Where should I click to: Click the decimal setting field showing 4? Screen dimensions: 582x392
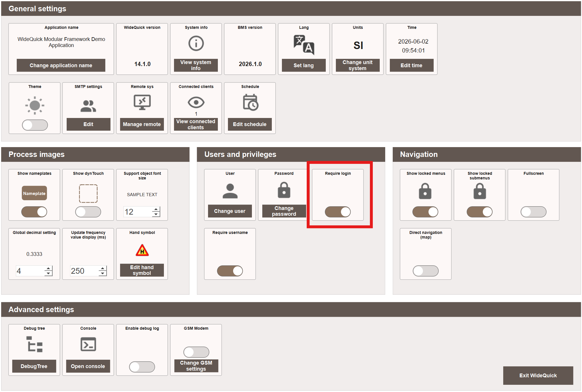(x=30, y=271)
